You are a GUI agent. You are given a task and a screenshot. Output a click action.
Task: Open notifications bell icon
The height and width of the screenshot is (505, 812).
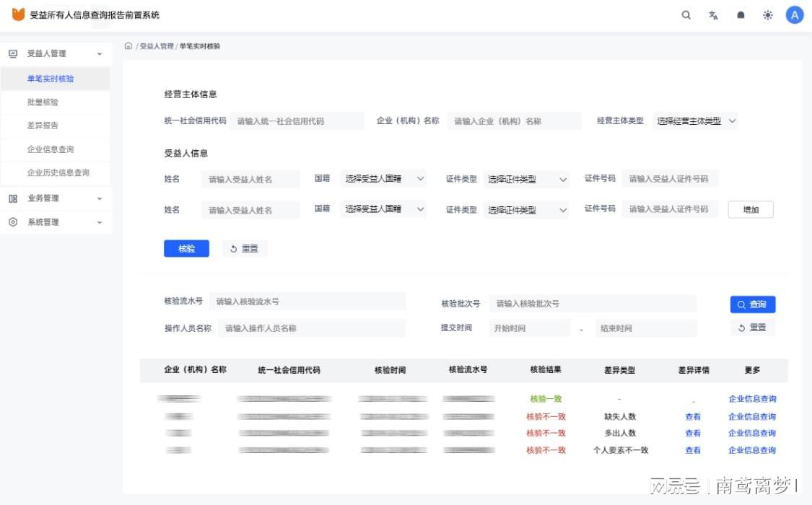tap(741, 15)
